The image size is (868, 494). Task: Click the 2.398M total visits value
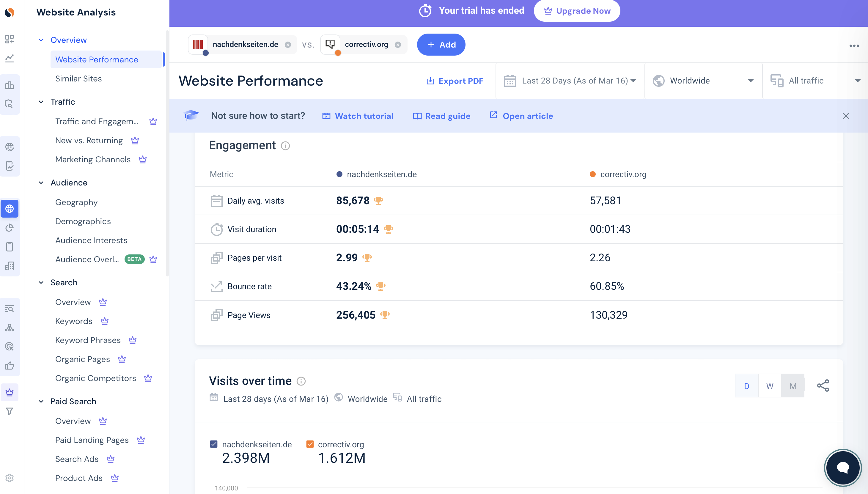tap(246, 458)
